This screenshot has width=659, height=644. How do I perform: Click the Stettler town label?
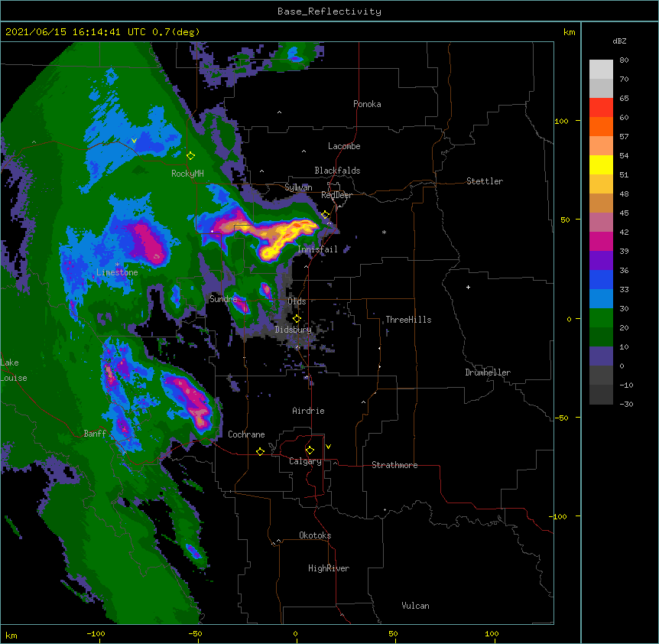pos(485,181)
